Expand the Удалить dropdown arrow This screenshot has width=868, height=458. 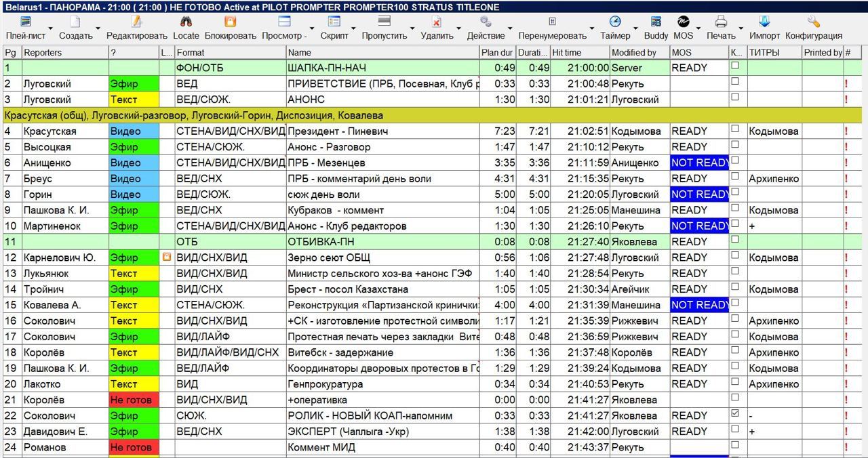click(x=460, y=29)
